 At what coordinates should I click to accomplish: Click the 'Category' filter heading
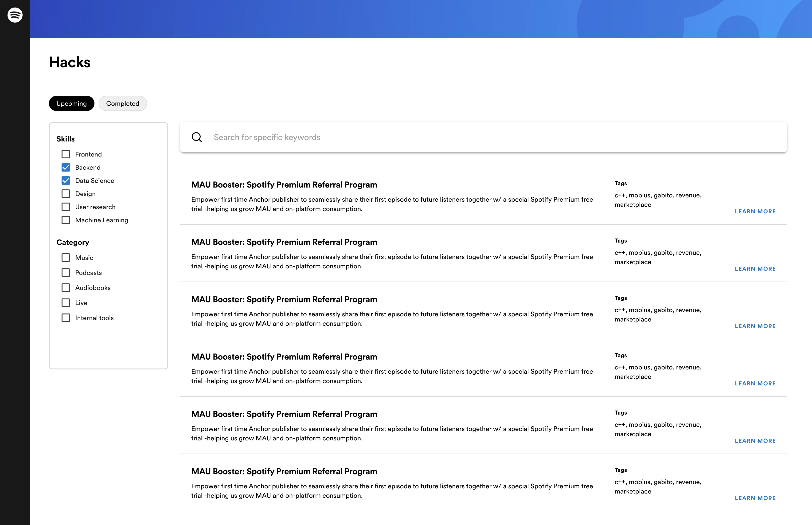click(73, 242)
